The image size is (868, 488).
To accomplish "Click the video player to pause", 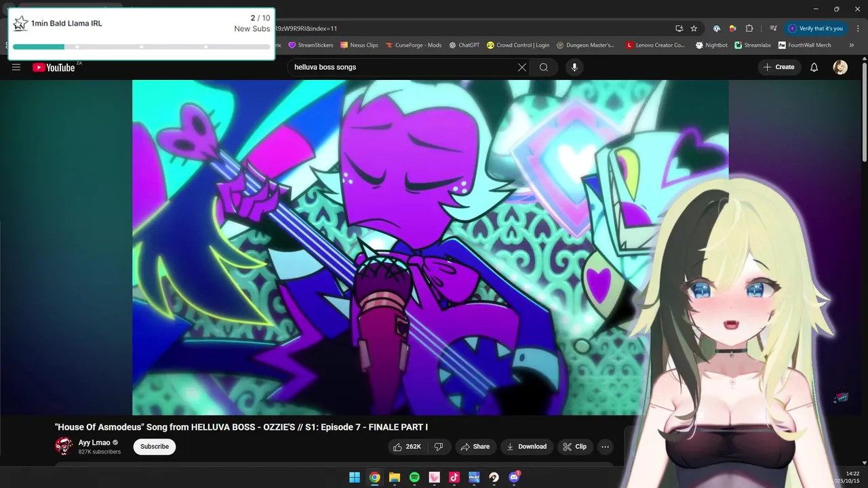I will pos(430,247).
